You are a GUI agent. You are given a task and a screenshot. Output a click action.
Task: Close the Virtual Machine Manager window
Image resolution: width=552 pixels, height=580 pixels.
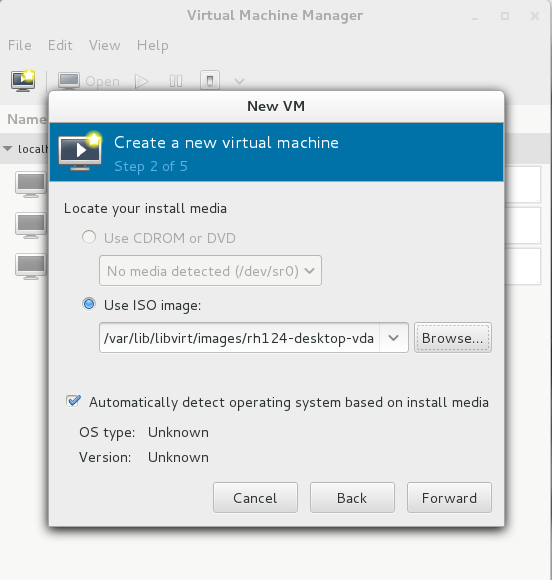[535, 16]
